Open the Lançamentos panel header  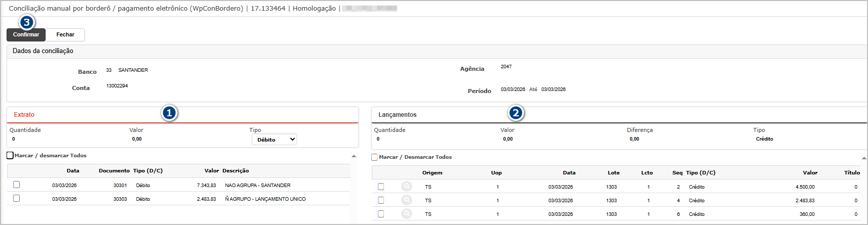click(x=397, y=115)
